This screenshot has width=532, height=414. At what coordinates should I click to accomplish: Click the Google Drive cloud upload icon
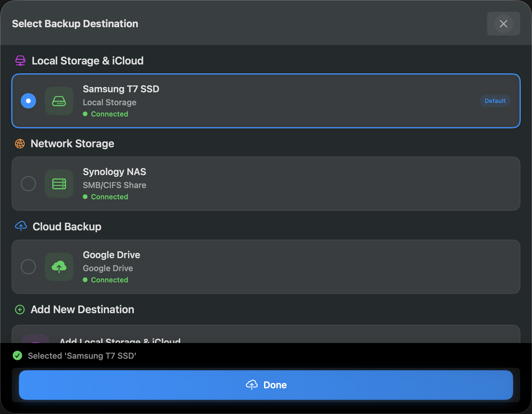point(59,267)
